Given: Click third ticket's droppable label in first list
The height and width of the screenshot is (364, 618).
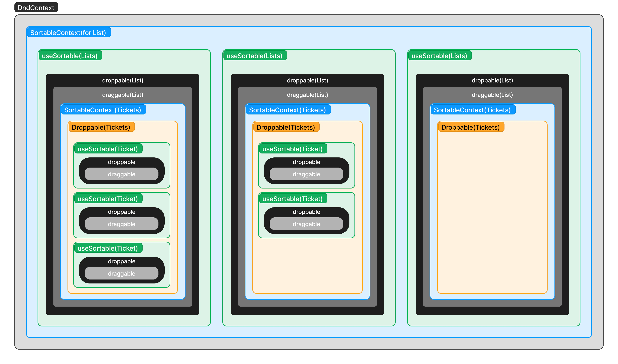Looking at the screenshot, I should click(x=121, y=261).
